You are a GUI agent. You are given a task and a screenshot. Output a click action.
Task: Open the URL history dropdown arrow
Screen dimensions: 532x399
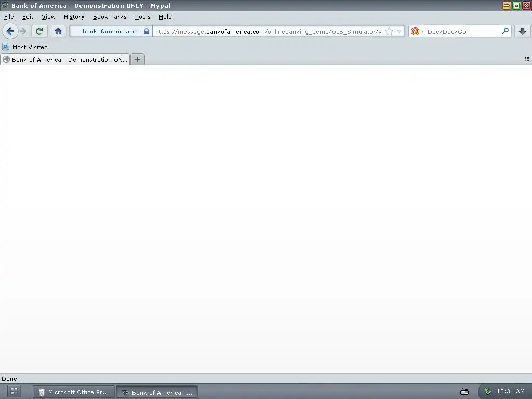tap(400, 32)
